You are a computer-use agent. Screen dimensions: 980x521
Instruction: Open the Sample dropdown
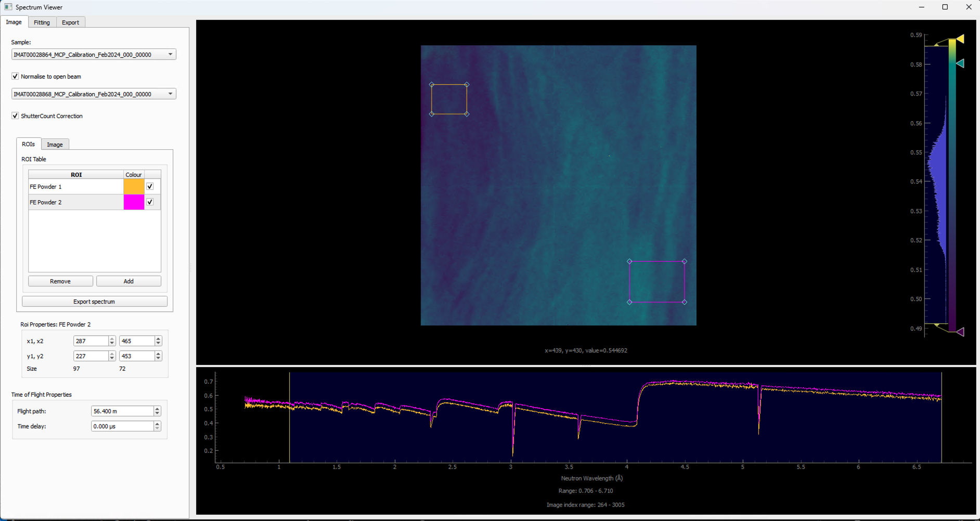point(94,55)
